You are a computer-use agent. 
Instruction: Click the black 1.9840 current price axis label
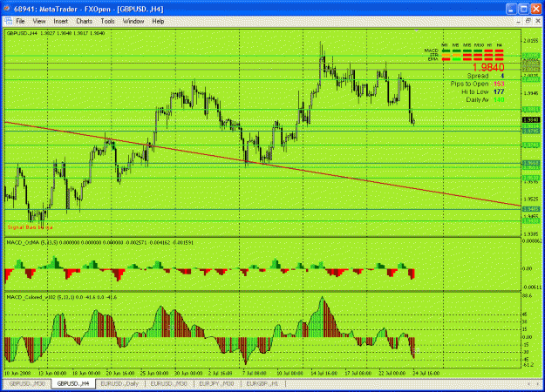click(531, 120)
